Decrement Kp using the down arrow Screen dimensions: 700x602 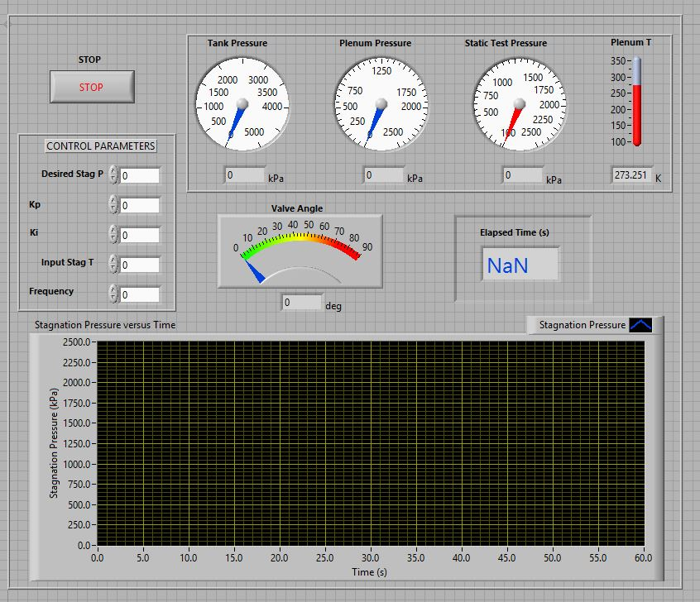pos(113,207)
